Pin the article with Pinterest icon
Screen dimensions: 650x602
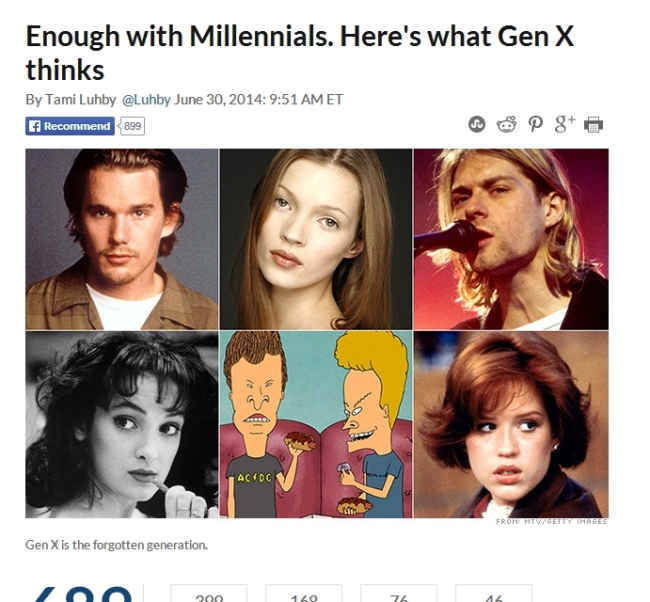pos(536,124)
